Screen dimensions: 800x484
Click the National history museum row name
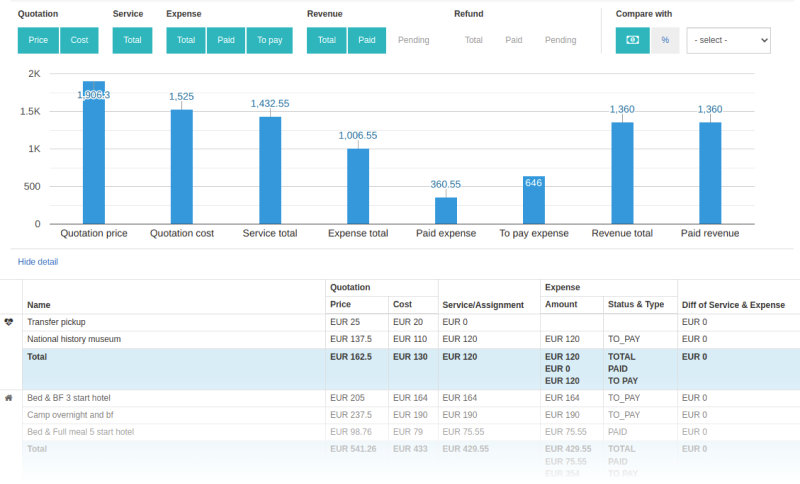point(74,339)
